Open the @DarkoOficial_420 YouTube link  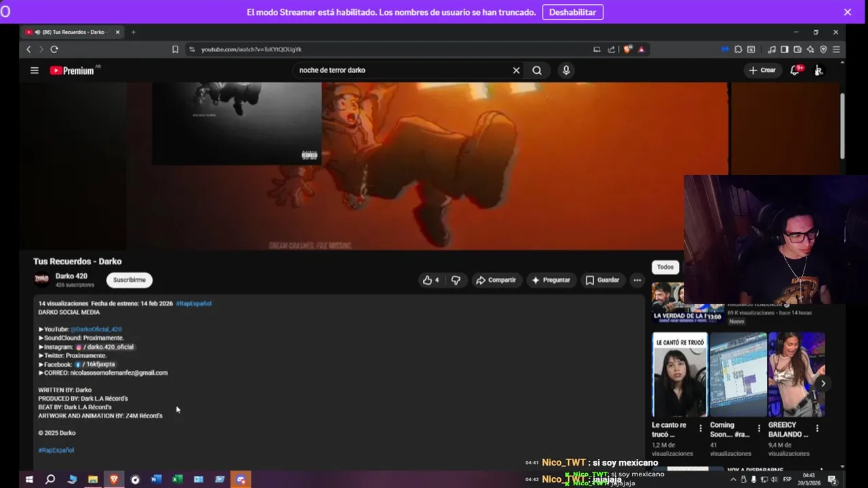96,329
